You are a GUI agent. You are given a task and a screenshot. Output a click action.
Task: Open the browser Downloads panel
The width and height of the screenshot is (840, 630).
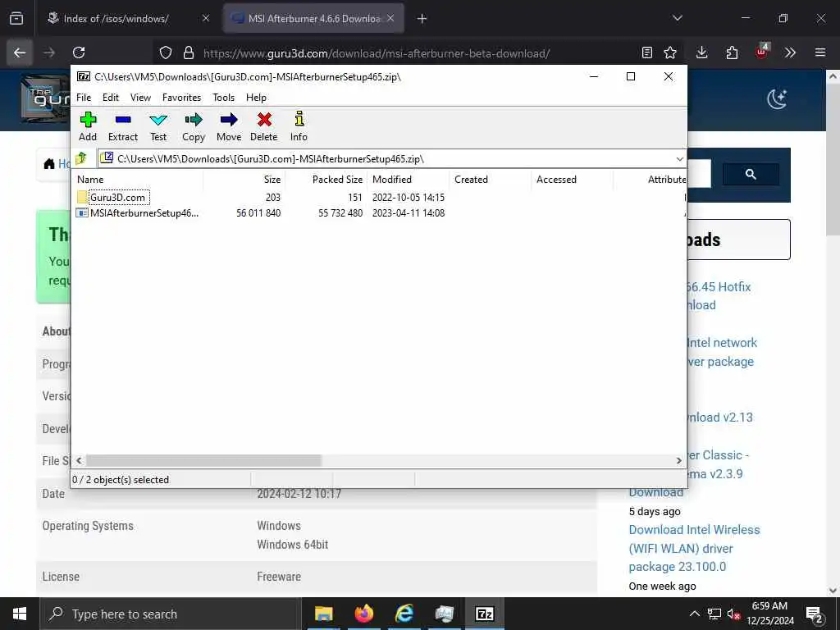[702, 52]
